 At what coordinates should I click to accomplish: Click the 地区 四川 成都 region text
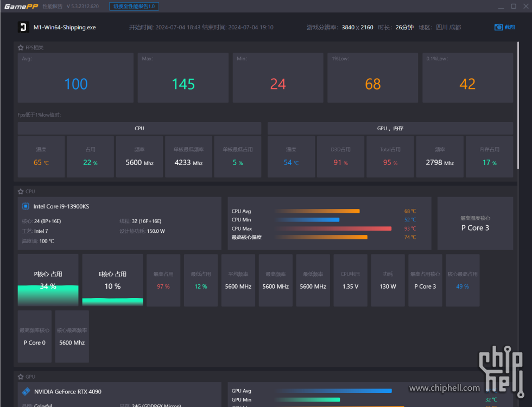[440, 28]
